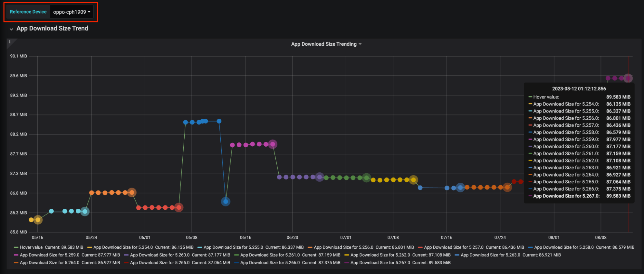
Task: Click the Hover value entry in bottom legend
Action: [31, 247]
